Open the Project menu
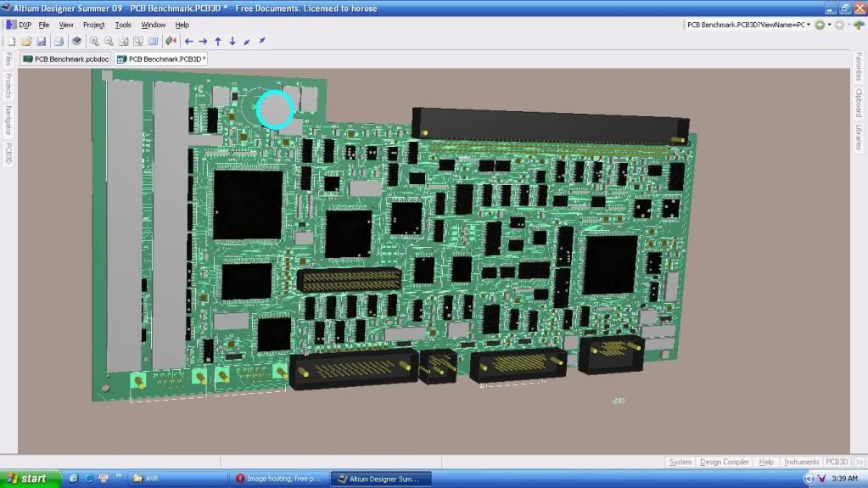 (93, 25)
